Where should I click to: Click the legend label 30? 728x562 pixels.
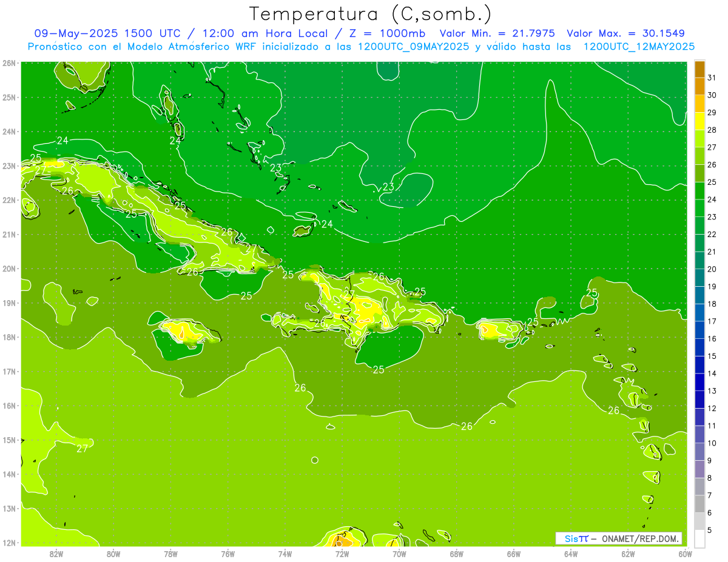pos(712,95)
